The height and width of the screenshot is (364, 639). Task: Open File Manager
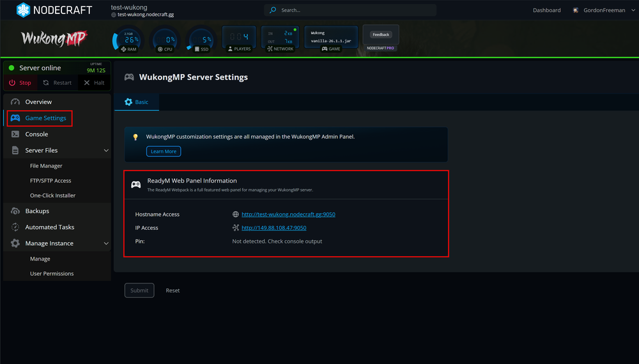46,165
